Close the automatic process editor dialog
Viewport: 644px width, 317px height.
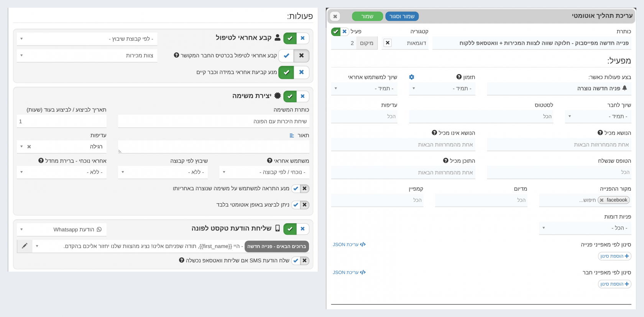335,16
